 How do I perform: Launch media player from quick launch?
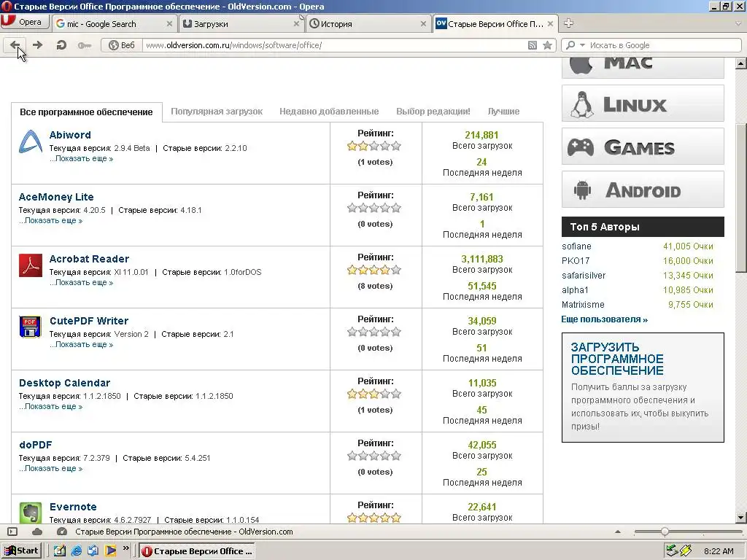[110, 551]
